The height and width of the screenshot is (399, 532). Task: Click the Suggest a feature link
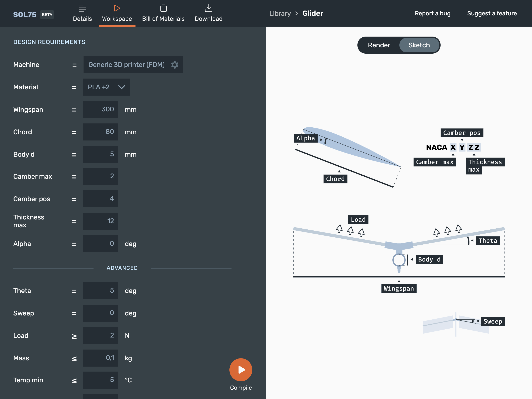[492, 14]
